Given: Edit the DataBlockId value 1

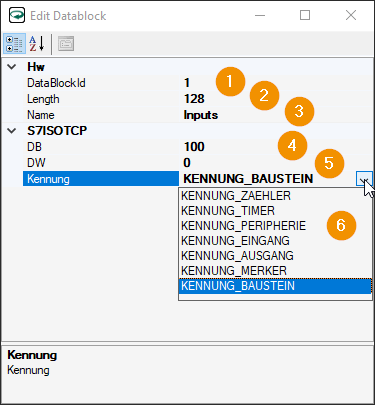Looking at the screenshot, I should pyautogui.click(x=276, y=83).
